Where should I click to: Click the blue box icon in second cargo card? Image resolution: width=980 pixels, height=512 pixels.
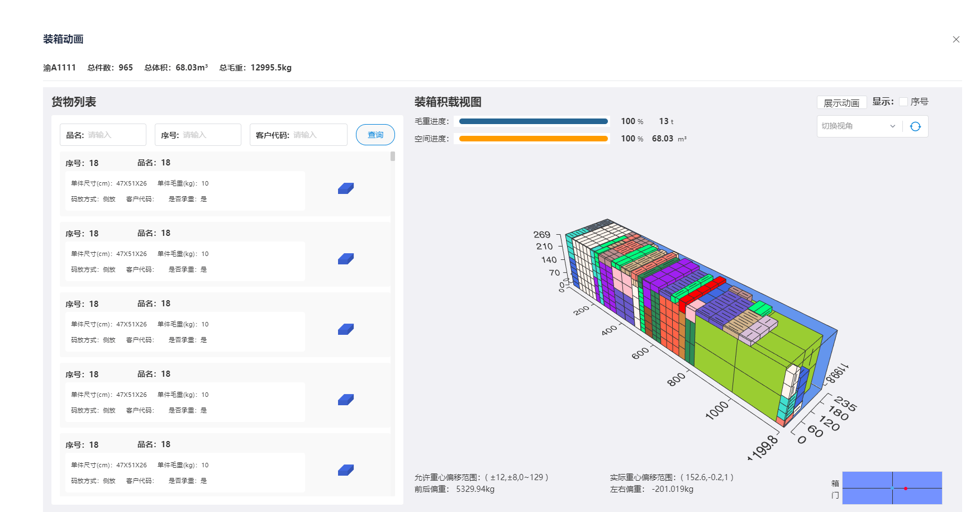(x=346, y=259)
